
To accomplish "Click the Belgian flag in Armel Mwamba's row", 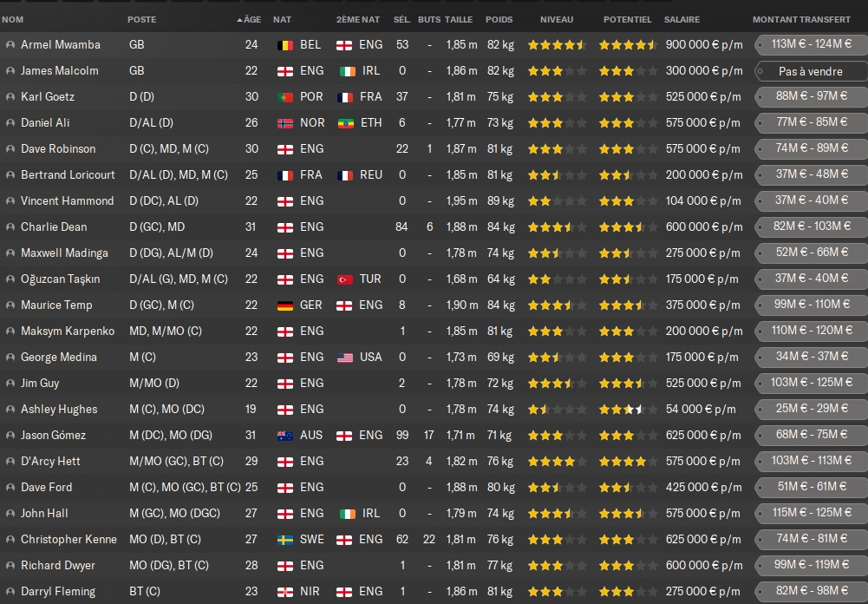I will [284, 45].
